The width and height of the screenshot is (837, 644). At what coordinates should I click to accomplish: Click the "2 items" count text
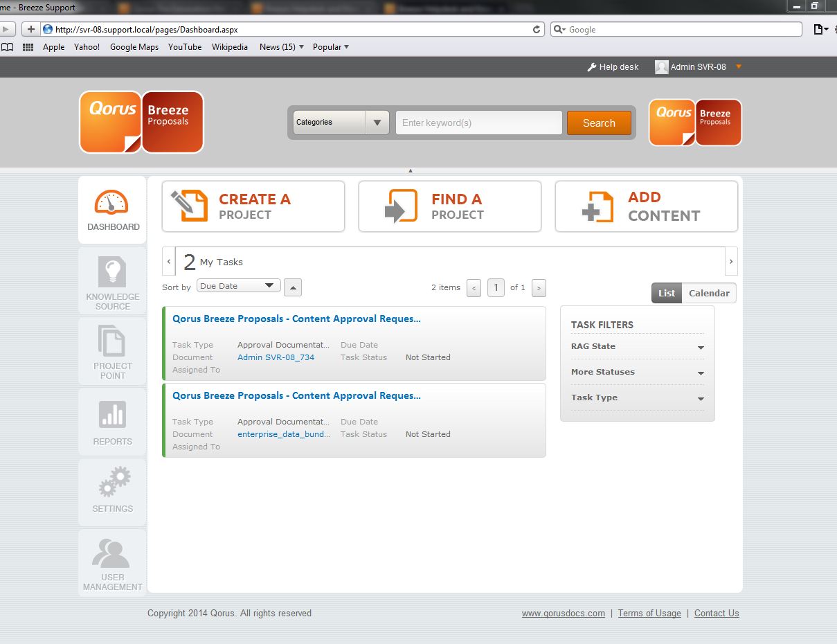[x=446, y=287]
